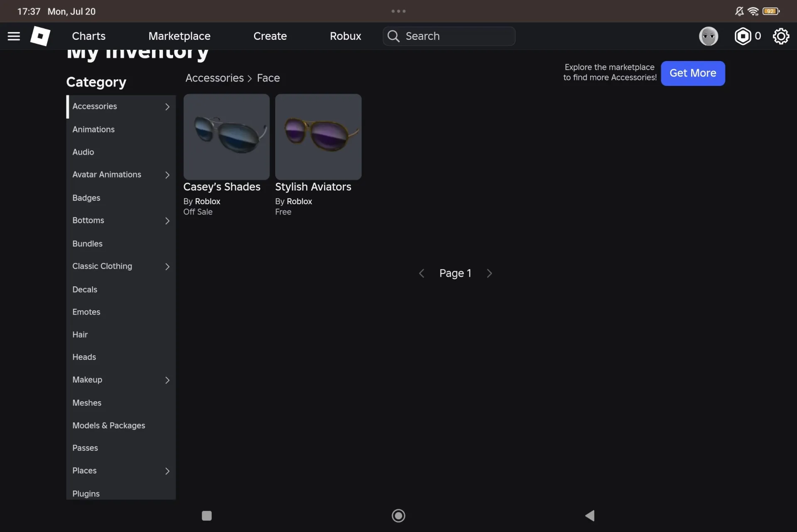Focus the Search input field
This screenshot has width=797, height=532.
(449, 36)
